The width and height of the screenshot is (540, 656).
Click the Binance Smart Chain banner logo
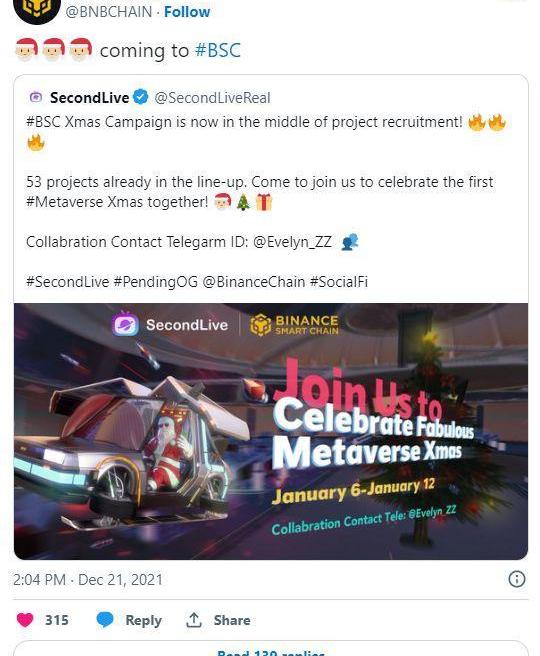pos(294,325)
